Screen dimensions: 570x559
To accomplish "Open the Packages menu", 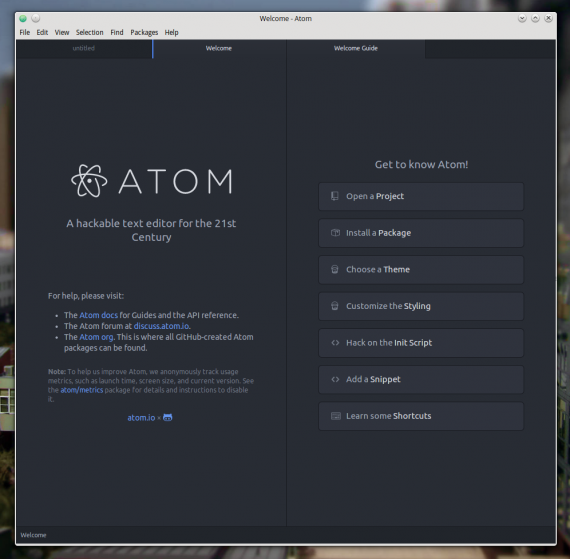I will [144, 32].
